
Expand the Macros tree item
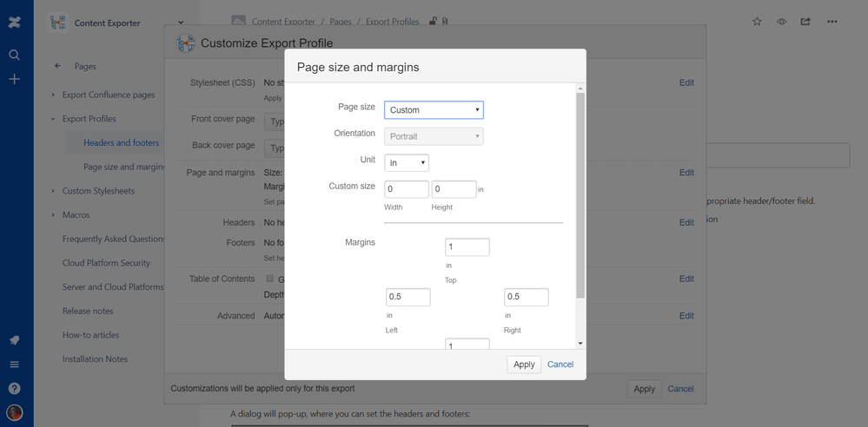pos(53,214)
